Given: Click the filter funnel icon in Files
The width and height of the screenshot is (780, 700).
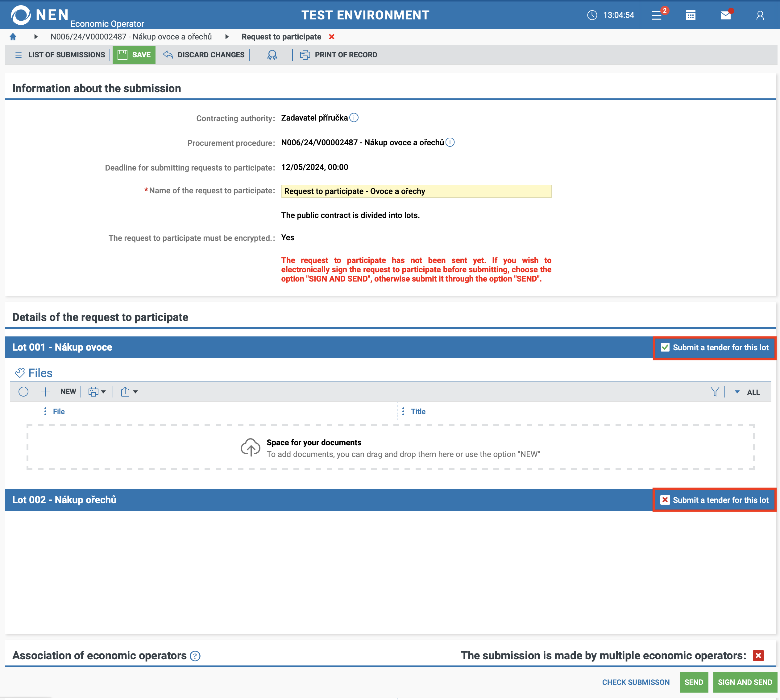Looking at the screenshot, I should [715, 392].
